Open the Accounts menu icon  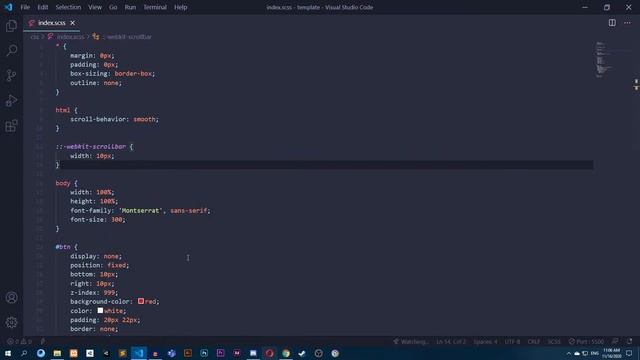(11, 298)
